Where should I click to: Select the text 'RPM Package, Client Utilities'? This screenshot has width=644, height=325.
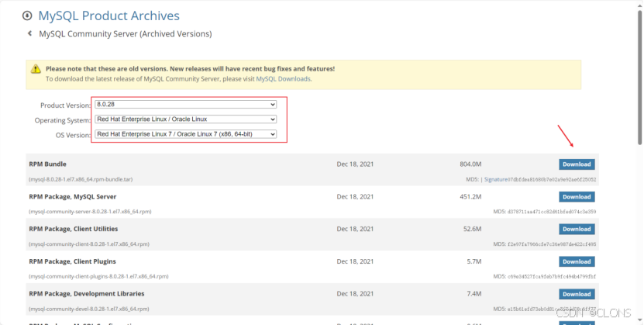coord(74,229)
